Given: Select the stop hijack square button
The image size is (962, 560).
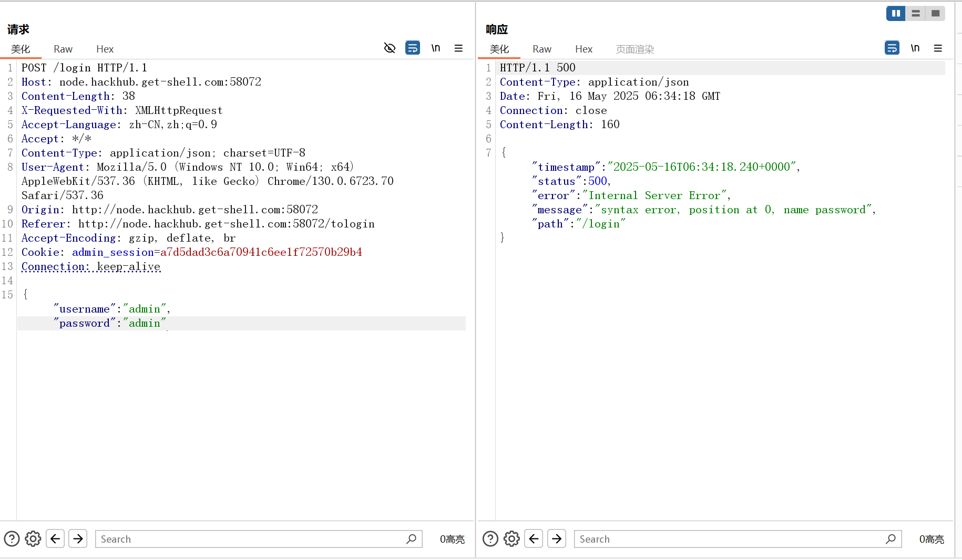Looking at the screenshot, I should tap(935, 13).
